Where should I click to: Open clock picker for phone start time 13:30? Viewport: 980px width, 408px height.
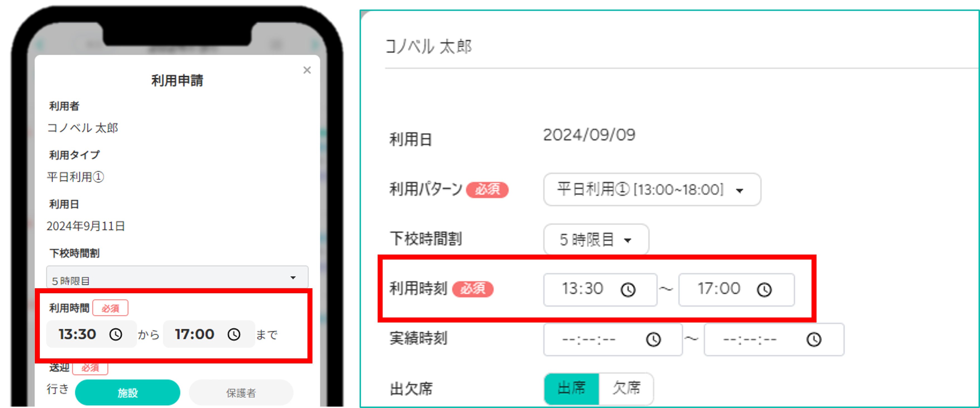[x=116, y=334]
